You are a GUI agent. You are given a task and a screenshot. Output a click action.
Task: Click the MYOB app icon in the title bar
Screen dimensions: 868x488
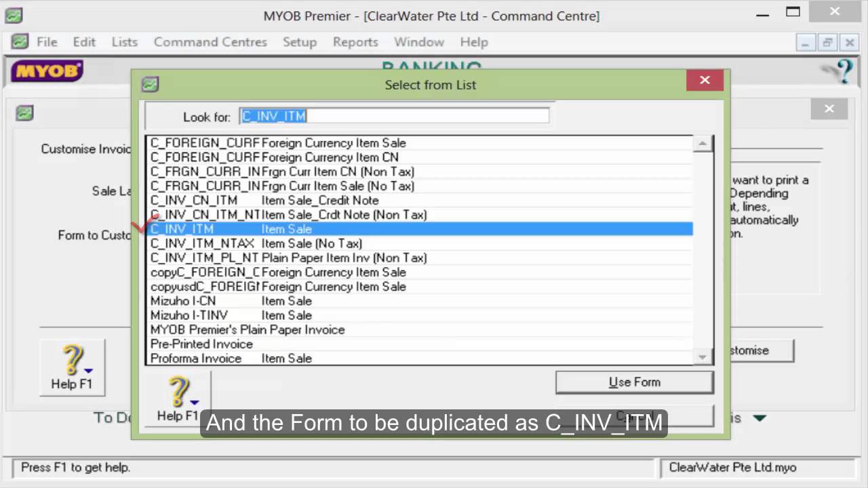14,15
